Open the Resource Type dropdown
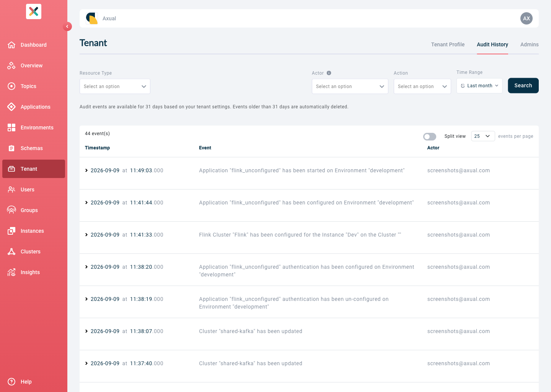 point(115,87)
